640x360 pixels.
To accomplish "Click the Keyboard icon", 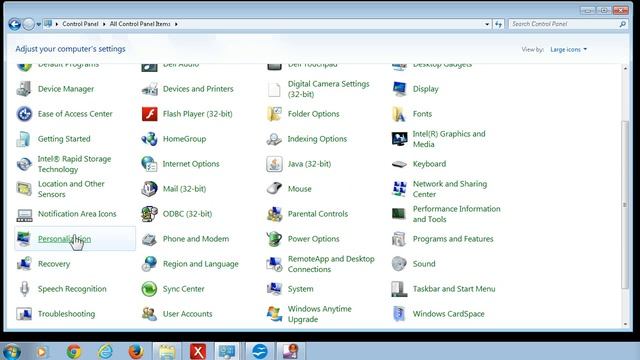I will tap(399, 164).
